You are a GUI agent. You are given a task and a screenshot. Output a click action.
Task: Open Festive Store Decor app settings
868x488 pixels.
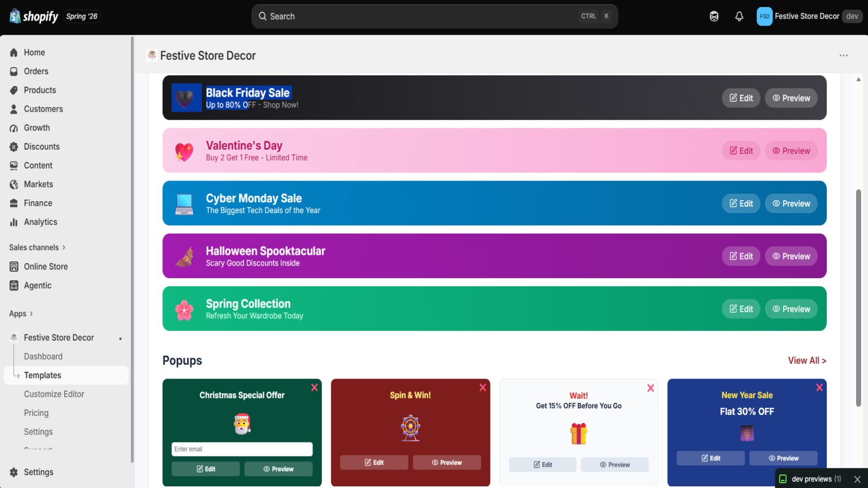(39, 432)
